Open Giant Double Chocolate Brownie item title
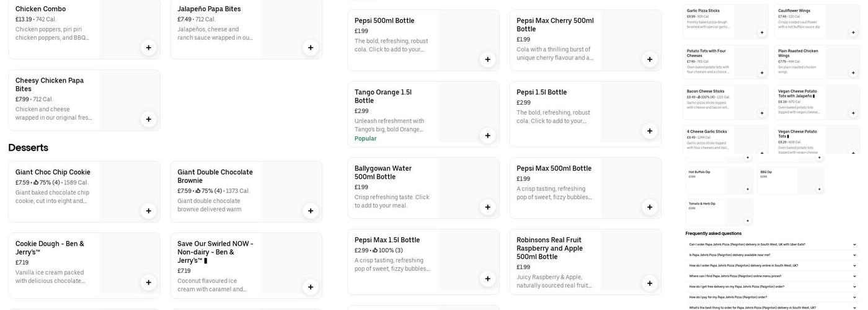 tap(215, 176)
